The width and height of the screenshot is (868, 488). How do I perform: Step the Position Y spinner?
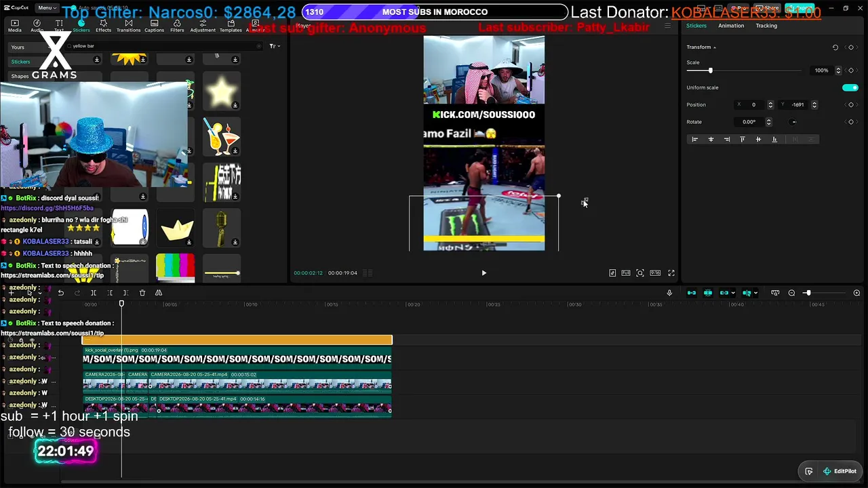[x=814, y=105]
